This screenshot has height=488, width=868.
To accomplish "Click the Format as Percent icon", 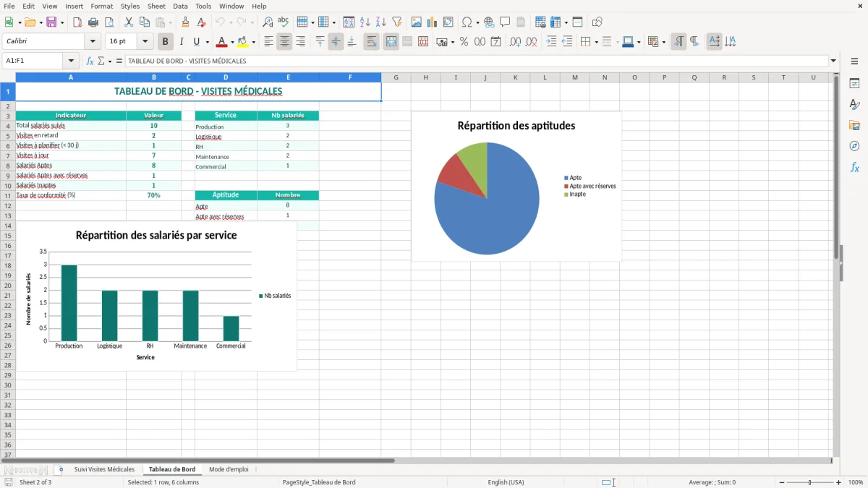I will click(x=464, y=42).
